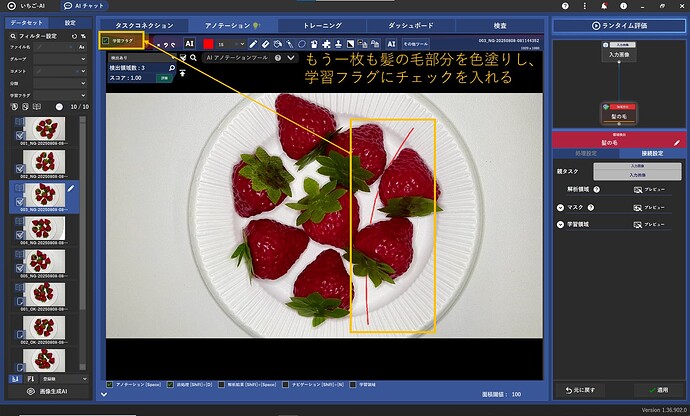Select the ellipse shape tool

302,44
